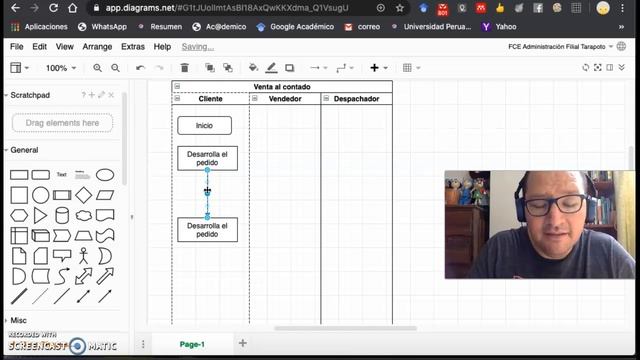Open the Extras menu

(133, 47)
